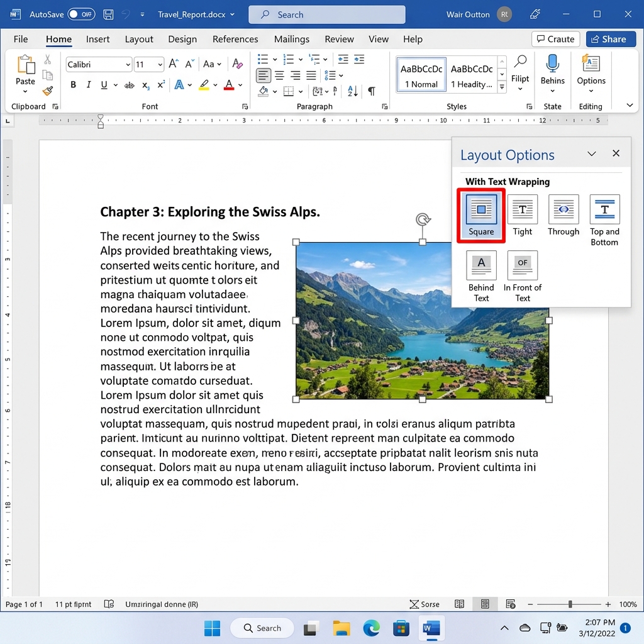
Task: Switch to Read Mode in status bar
Action: pos(459,604)
